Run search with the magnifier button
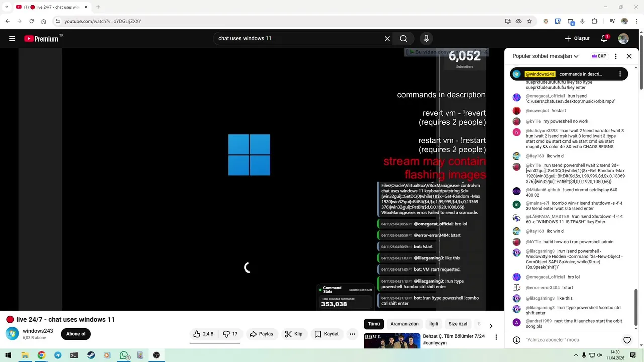This screenshot has height=362, width=644. coord(404,39)
